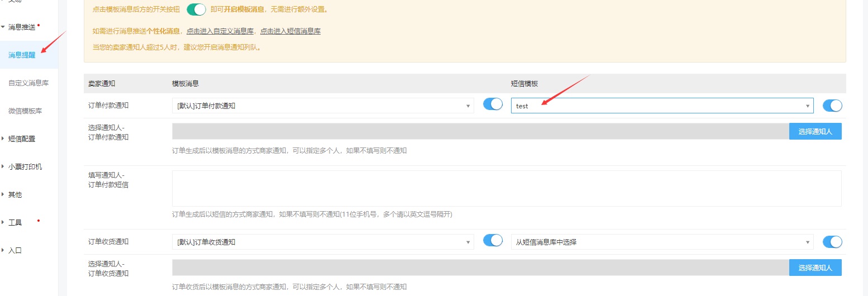Open the 从短信消息库中选择 dropdown
This screenshot has width=868, height=296.
click(x=662, y=242)
